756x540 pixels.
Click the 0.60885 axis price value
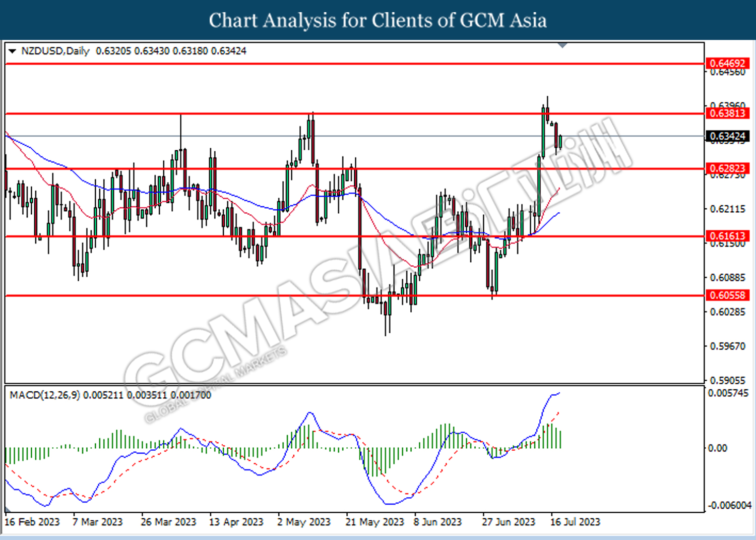(x=727, y=277)
